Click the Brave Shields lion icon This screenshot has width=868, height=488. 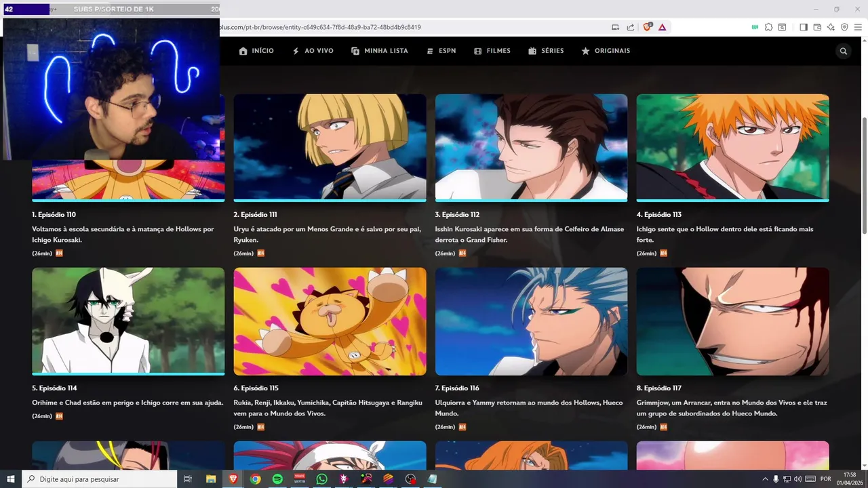click(x=647, y=27)
